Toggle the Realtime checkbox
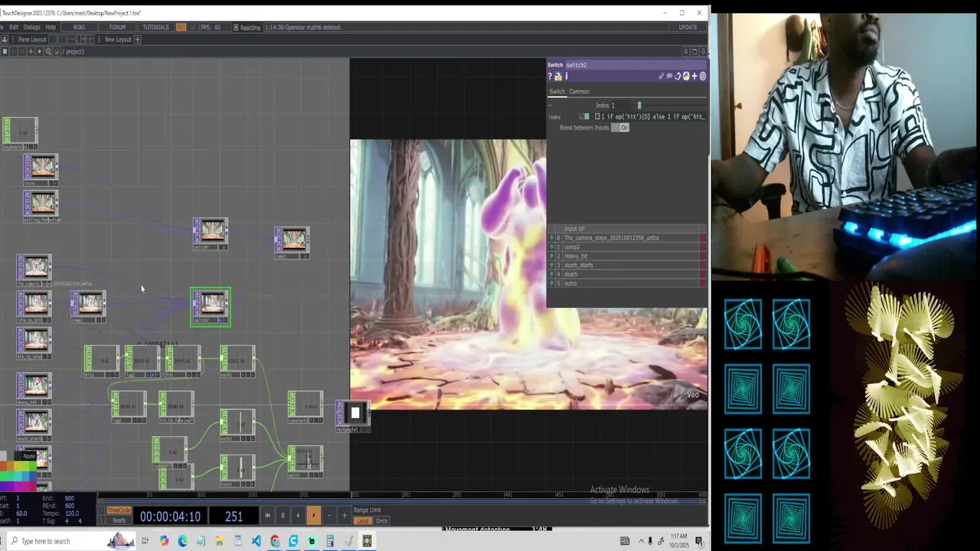 coord(236,28)
